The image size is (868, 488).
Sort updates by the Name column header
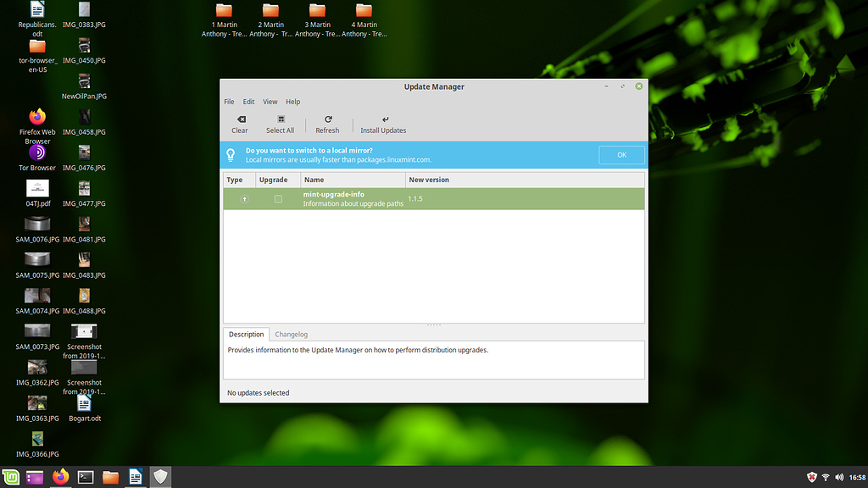point(314,180)
